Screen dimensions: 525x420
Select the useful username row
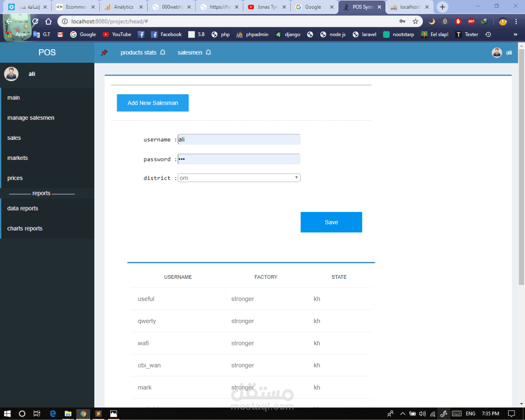coord(251,299)
